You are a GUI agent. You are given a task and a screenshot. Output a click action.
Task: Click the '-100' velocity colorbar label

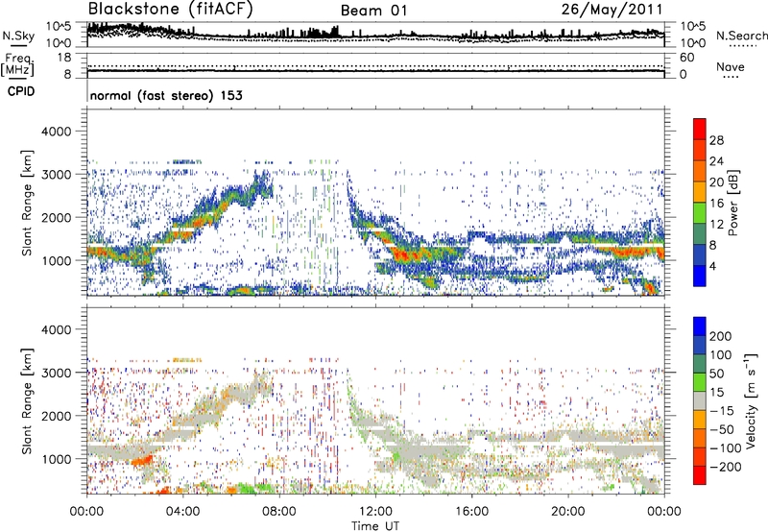point(726,448)
